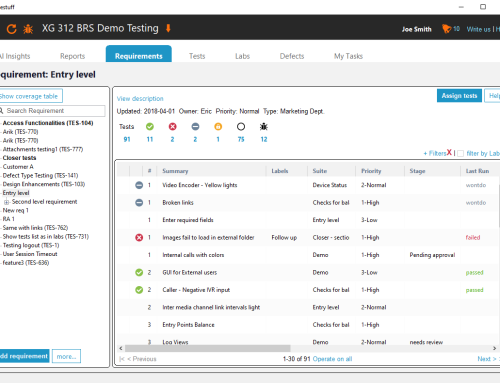Click the horizontal scrollbar thumb
500x383 pixels.
[207, 348]
